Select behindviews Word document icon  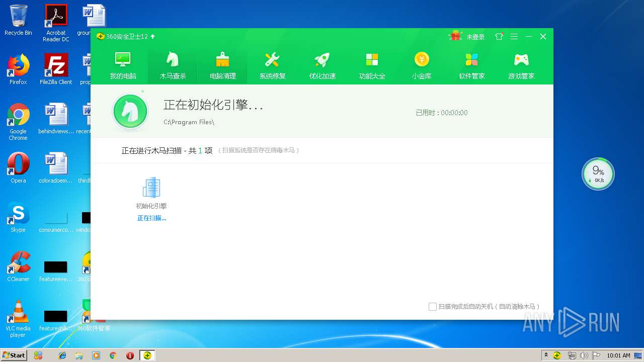[x=56, y=119]
